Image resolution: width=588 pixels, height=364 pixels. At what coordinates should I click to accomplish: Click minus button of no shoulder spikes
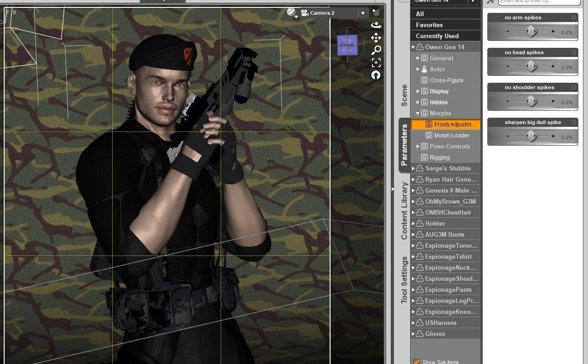coord(508,101)
